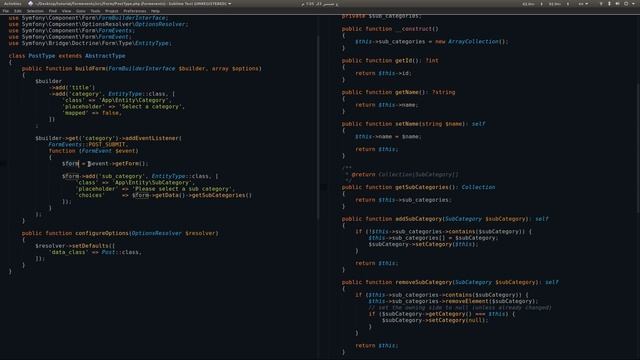Open the Sublime Text window title dropdown
The image size is (640, 360).
[x=133, y=4]
